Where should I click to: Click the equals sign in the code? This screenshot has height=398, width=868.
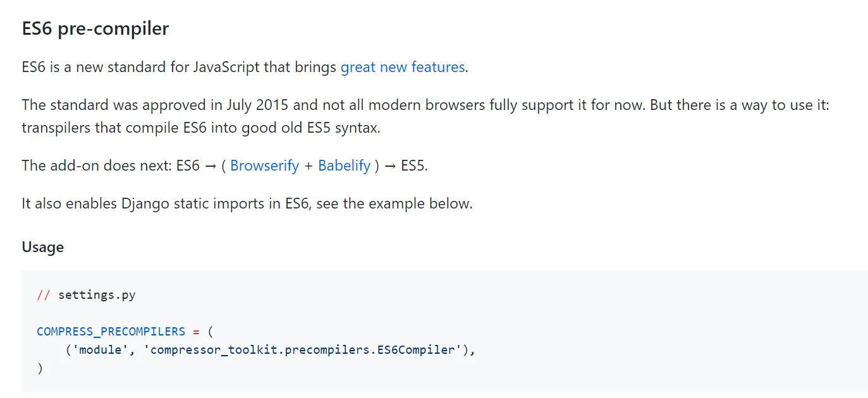click(x=196, y=332)
